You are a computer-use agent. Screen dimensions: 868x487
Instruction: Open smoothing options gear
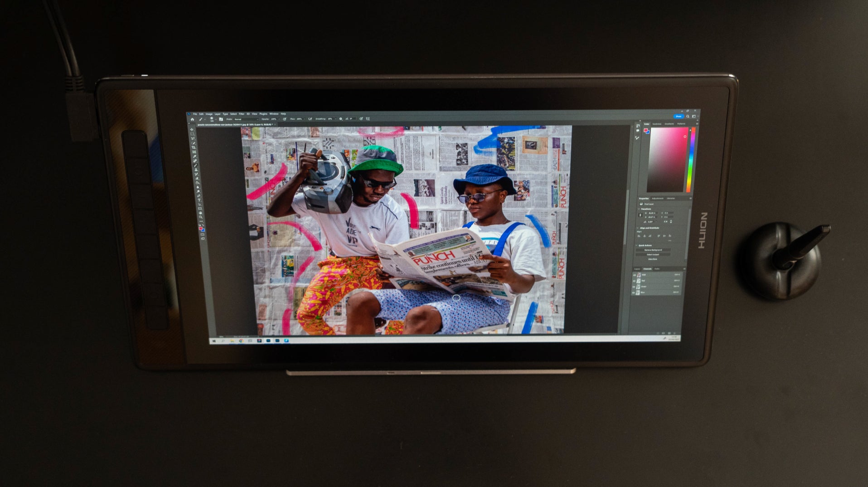click(341, 119)
